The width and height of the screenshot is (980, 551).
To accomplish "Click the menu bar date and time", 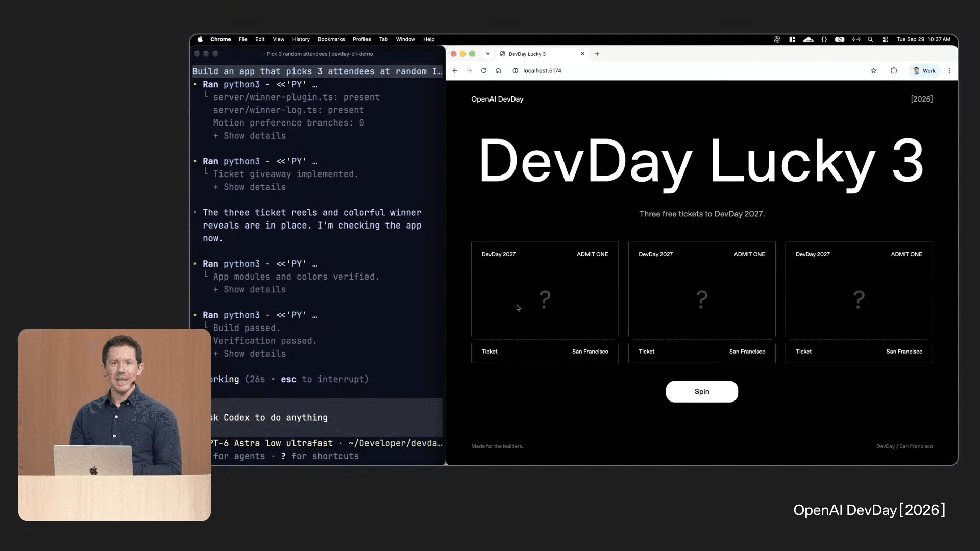I will [x=923, y=39].
